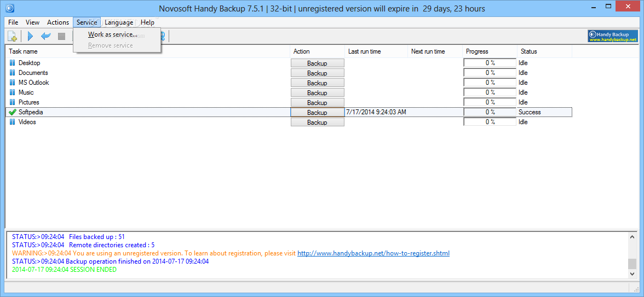Click the green checkmark beside Softpedia
The height and width of the screenshot is (297, 644).
[12, 112]
